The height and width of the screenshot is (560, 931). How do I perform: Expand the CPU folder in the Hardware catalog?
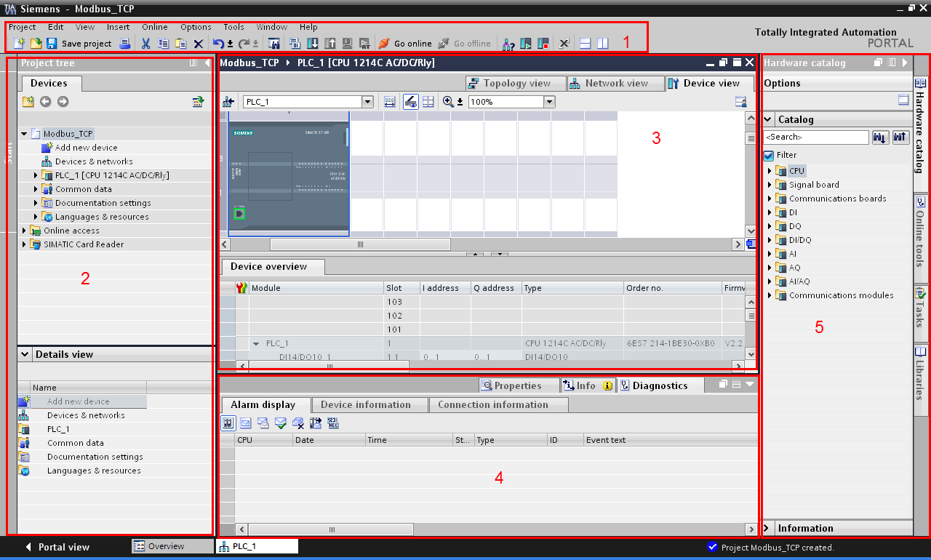(770, 170)
